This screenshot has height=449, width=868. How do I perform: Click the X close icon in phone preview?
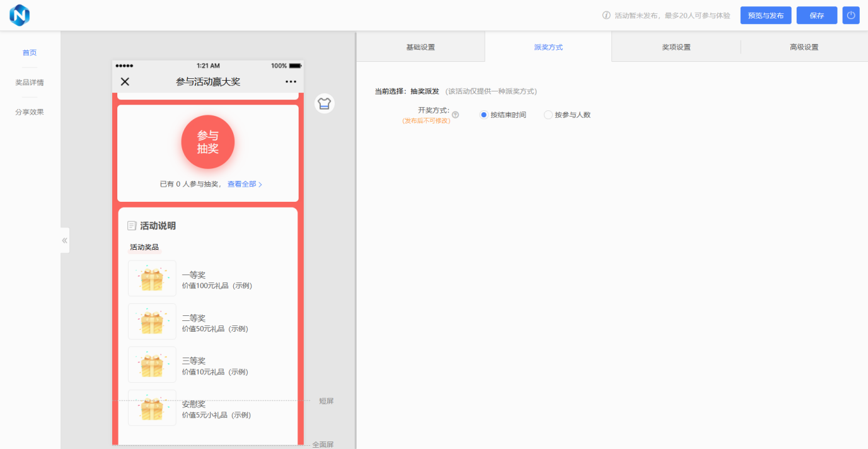pyautogui.click(x=125, y=81)
